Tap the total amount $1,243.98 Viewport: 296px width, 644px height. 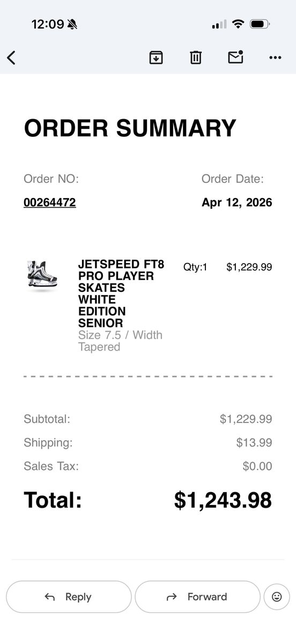click(x=223, y=500)
